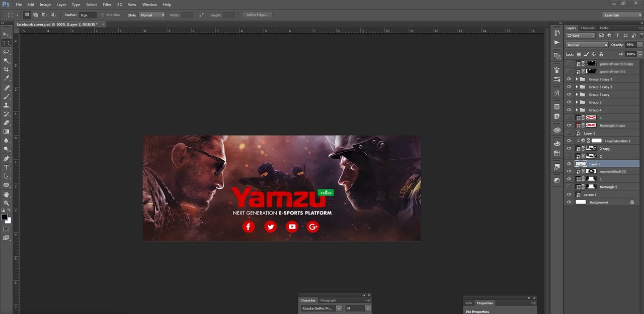Select the Pen tool
The width and height of the screenshot is (644, 314).
coord(7,158)
